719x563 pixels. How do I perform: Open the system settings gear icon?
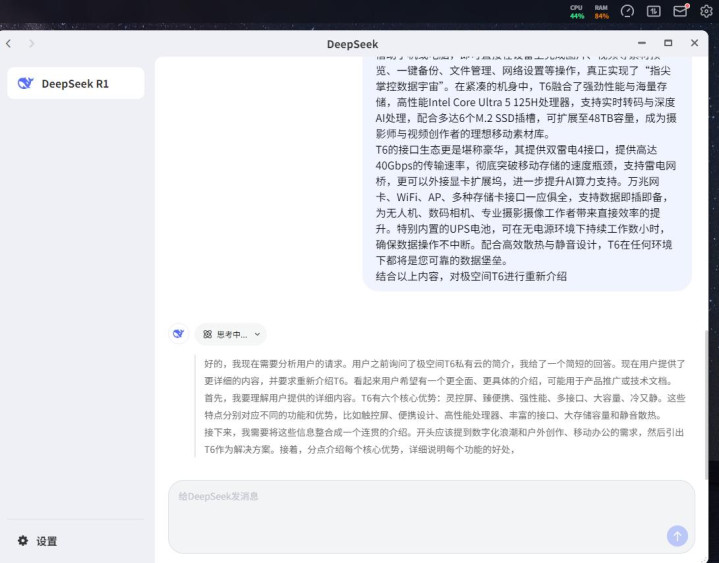click(x=706, y=11)
